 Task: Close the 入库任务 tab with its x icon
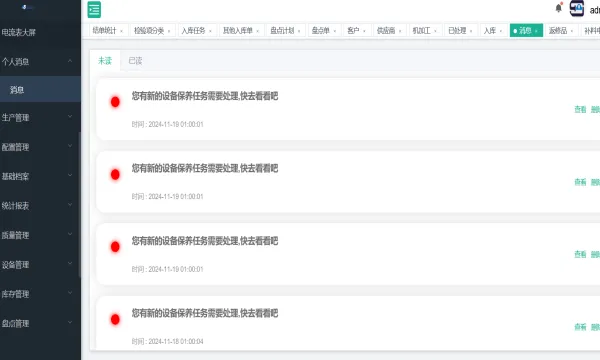(x=210, y=31)
